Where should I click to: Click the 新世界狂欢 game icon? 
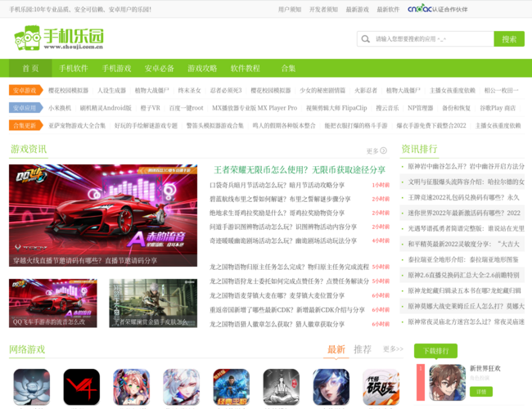click(447, 381)
